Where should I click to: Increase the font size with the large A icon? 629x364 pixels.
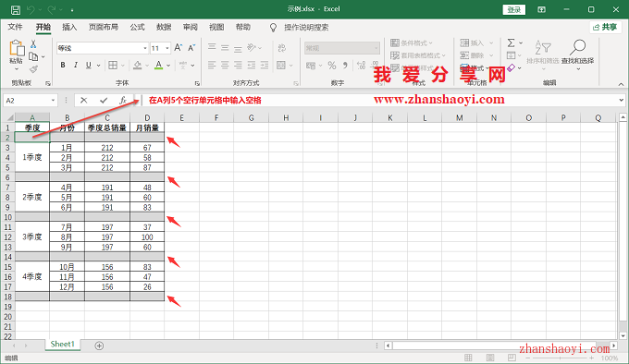179,48
